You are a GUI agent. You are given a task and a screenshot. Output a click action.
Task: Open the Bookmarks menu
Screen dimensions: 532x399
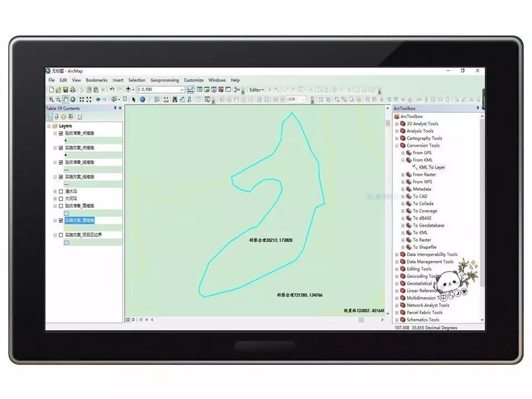[96, 80]
